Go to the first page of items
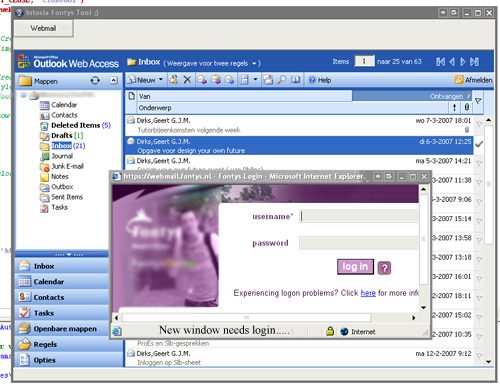Viewport: 500px width, 386px height. pyautogui.click(x=440, y=62)
